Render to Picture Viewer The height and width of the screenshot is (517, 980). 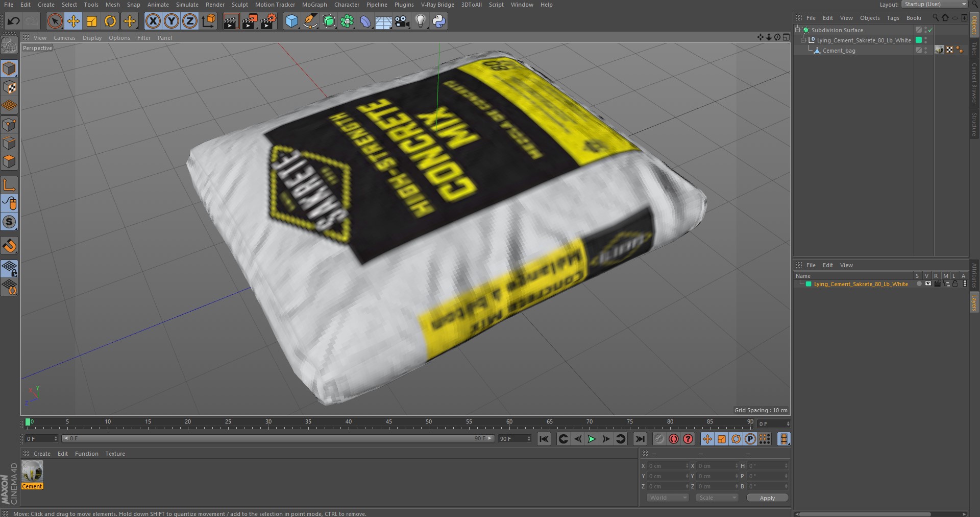click(250, 21)
